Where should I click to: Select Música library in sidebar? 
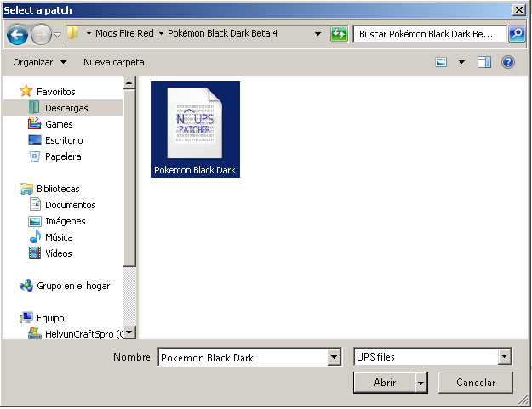(58, 237)
